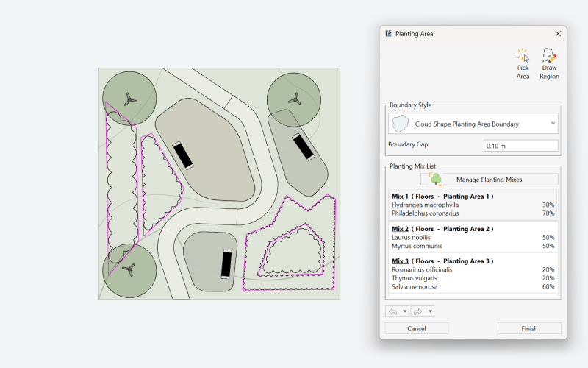
Task: Activate the Pick Area tool
Action: click(523, 63)
